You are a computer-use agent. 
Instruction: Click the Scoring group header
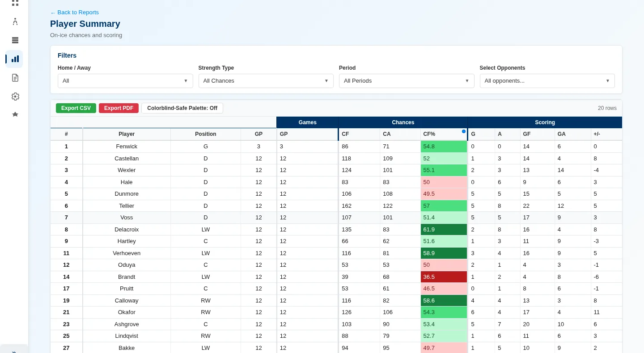tap(545, 122)
